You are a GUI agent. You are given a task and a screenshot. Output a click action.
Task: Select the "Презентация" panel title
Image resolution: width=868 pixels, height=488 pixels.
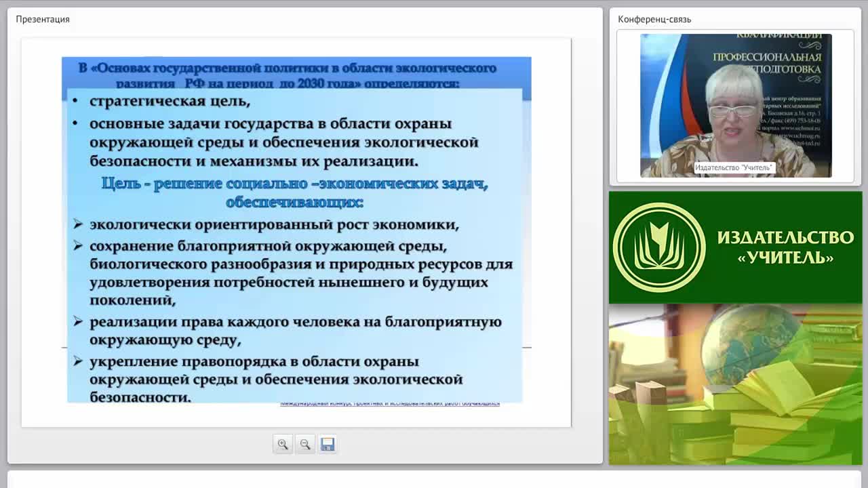43,19
